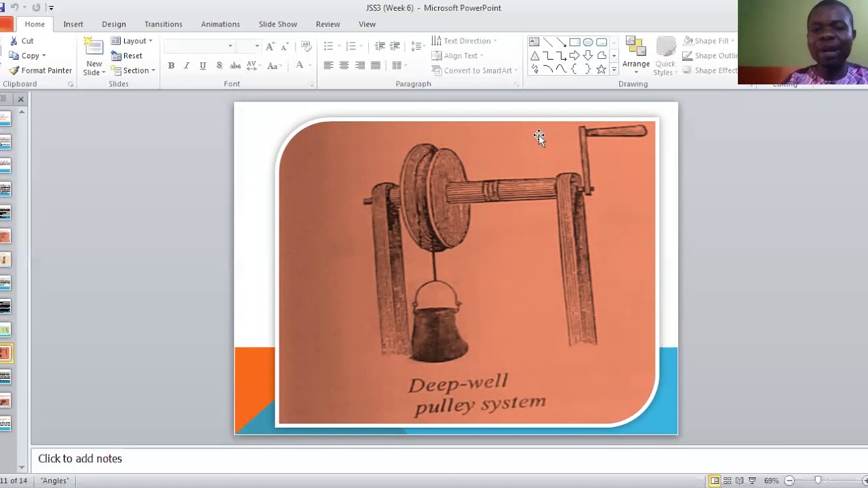Decrease font size with Shrink Font
The width and height of the screenshot is (868, 488).
(285, 46)
